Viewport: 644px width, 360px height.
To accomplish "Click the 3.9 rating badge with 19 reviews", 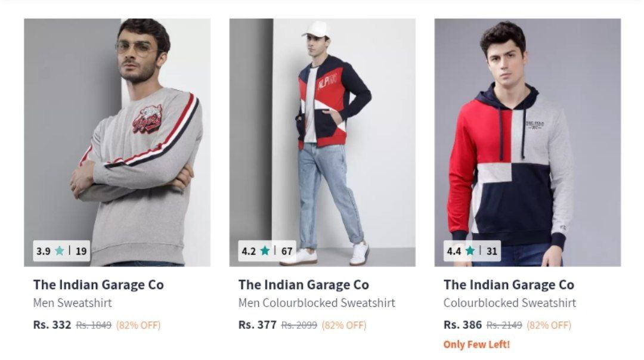I will tap(61, 251).
